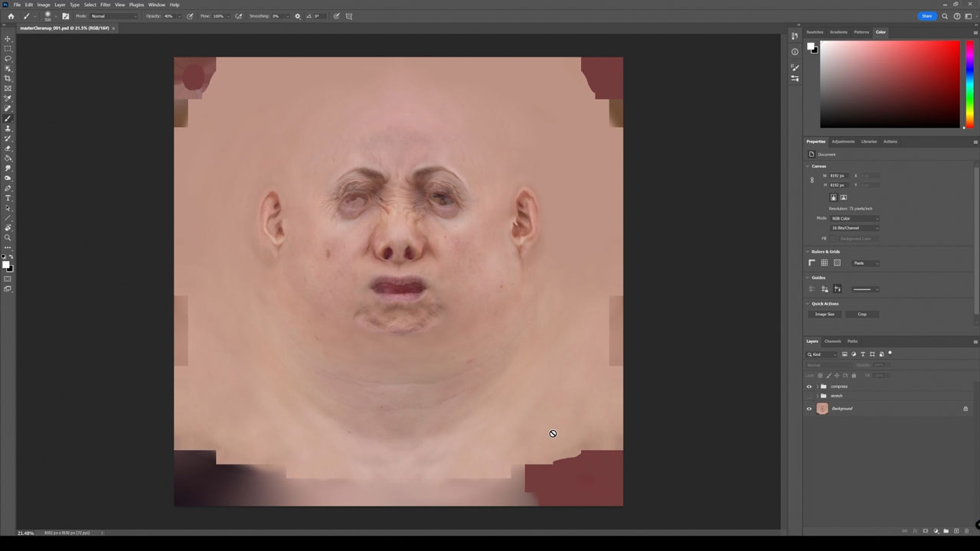Open the Filter menu
Screen dimensions: 980x551
pyautogui.click(x=106, y=5)
